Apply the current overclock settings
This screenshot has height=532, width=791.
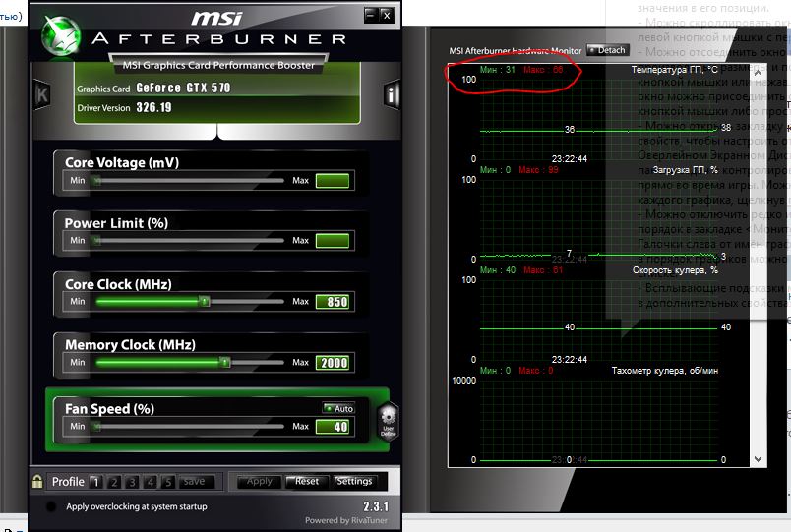click(260, 482)
